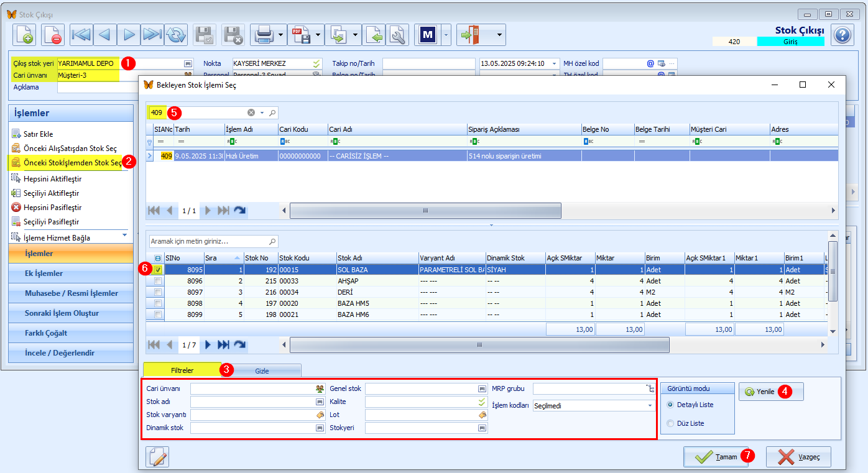This screenshot has height=473, width=868.
Task: Open the Muhasebe / Resmi İşlemler panel
Action: point(71,293)
